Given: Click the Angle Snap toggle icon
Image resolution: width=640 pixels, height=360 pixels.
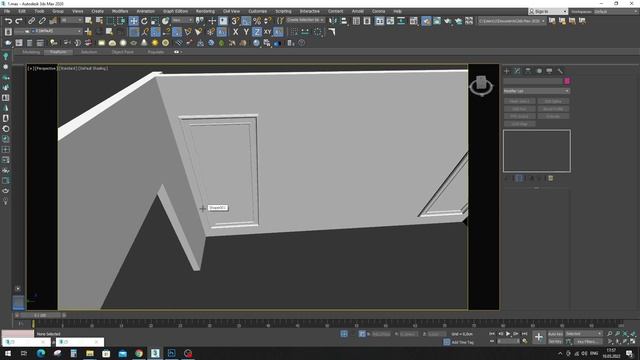Looking at the screenshot, I should point(246,21).
